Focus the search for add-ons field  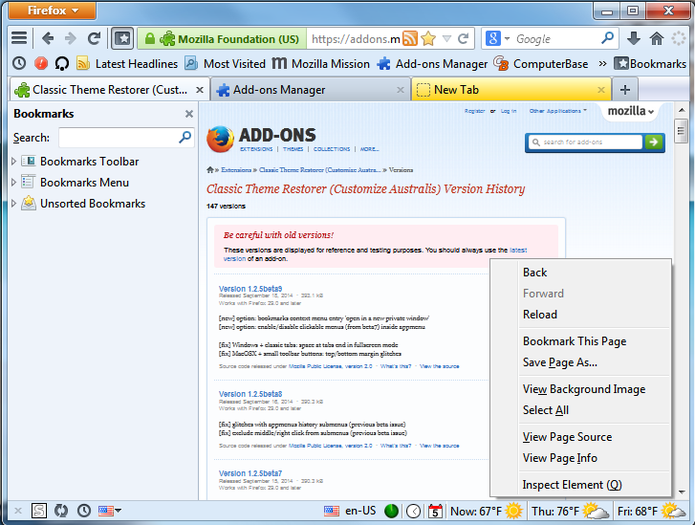pos(586,142)
